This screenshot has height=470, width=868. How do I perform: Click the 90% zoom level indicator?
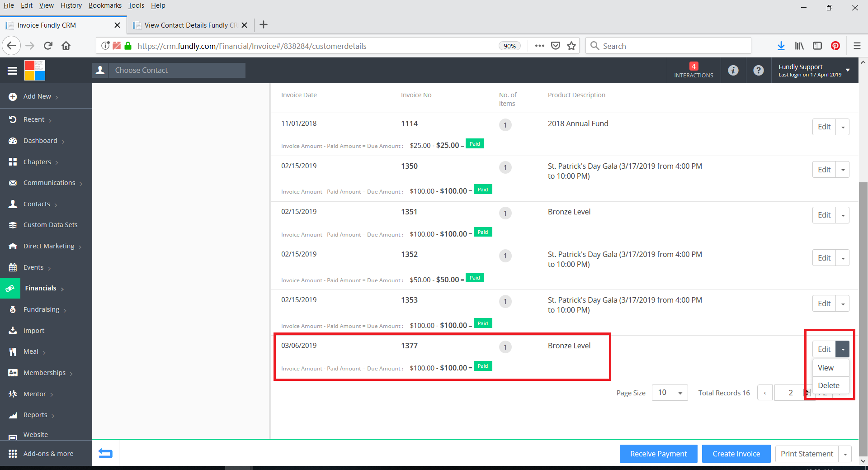[509, 46]
